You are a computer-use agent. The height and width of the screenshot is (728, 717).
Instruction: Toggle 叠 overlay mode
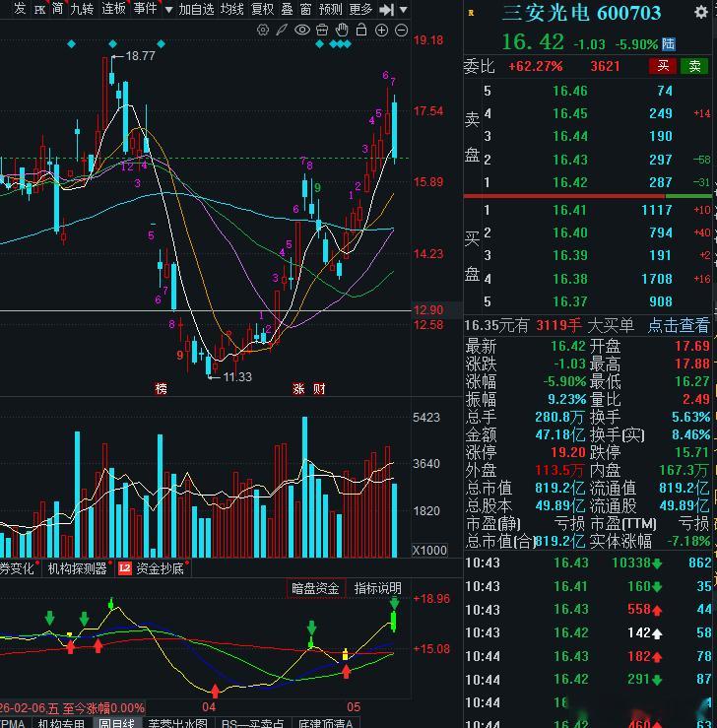[288, 9]
